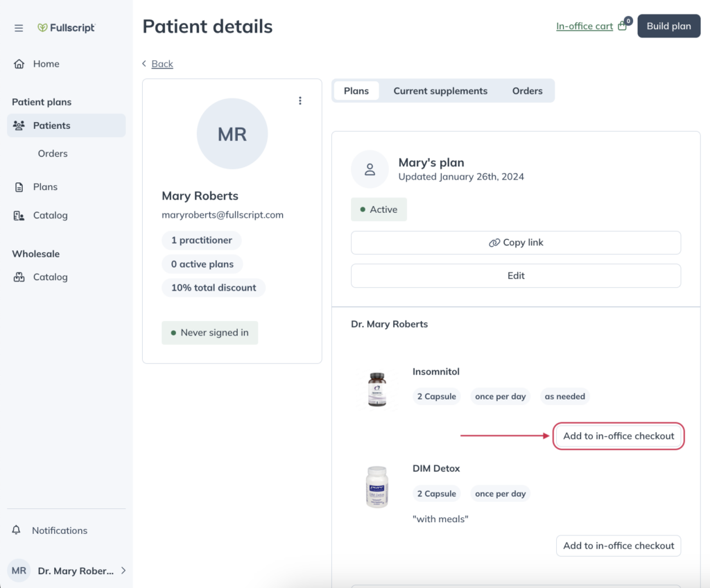Viewport: 710px width, 588px height.
Task: Click the Mary Roberts patient name
Action: click(x=200, y=196)
